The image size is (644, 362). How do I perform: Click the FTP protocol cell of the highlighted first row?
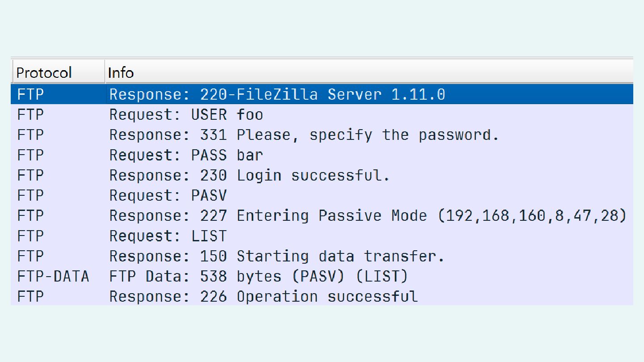coord(30,94)
